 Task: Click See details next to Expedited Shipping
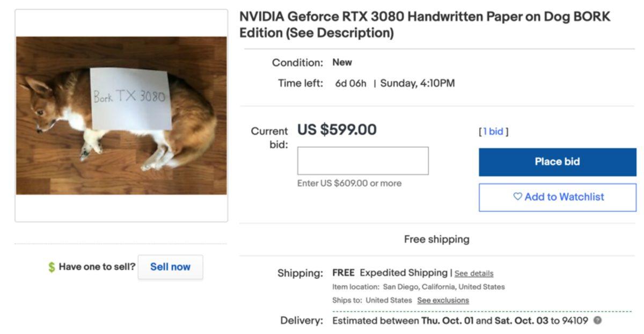473,273
